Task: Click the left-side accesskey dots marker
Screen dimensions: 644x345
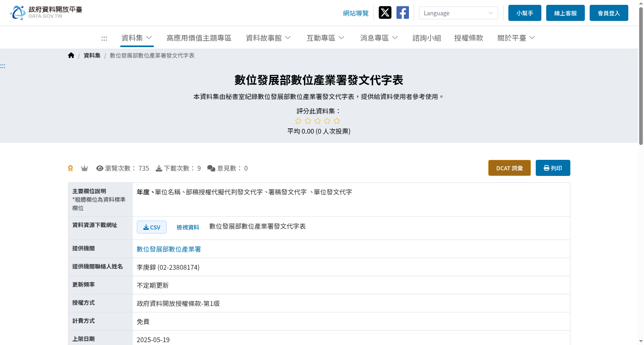Action: click(3, 66)
